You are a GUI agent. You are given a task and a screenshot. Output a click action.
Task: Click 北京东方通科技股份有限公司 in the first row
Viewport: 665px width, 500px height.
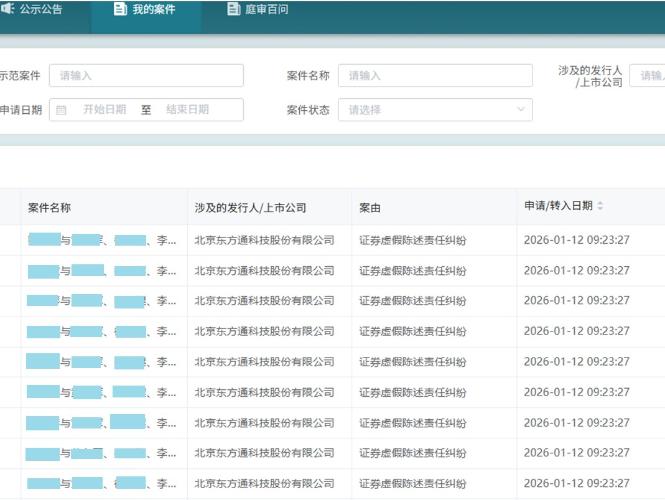tap(264, 240)
